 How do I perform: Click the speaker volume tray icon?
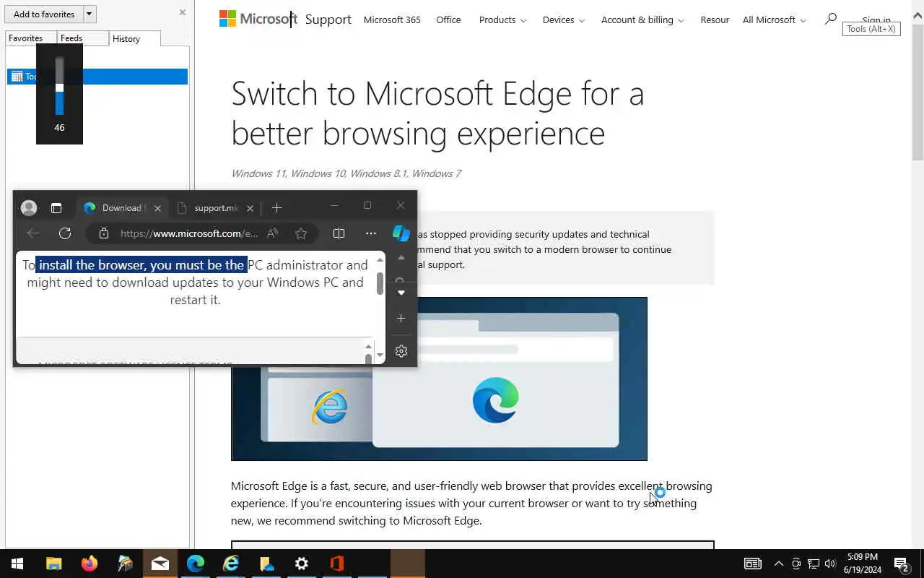pyautogui.click(x=830, y=564)
